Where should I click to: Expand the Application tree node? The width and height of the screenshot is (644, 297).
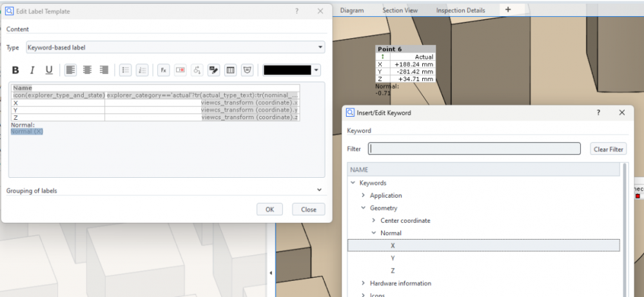coord(363,196)
